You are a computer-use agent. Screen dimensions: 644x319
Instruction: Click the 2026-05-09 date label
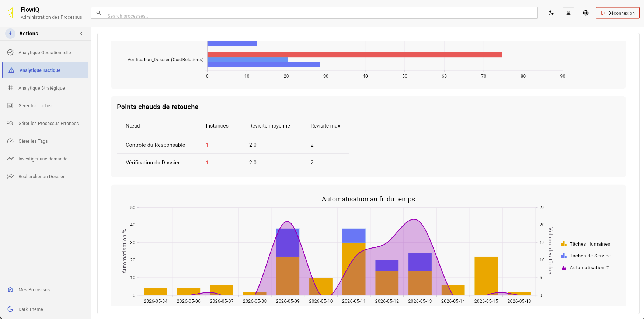click(x=288, y=301)
